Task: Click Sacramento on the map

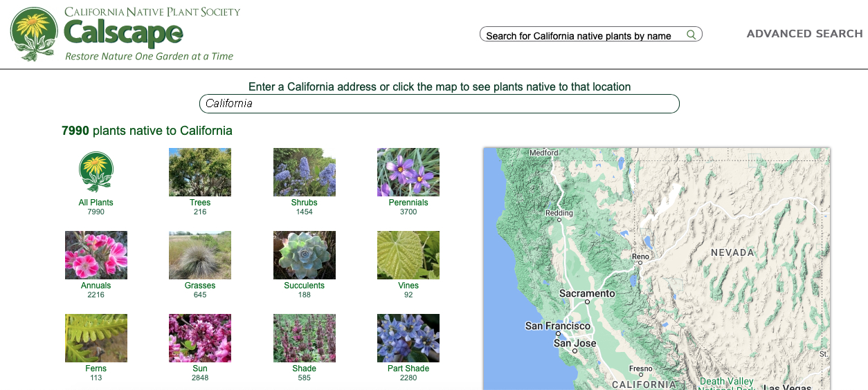Action: (587, 294)
